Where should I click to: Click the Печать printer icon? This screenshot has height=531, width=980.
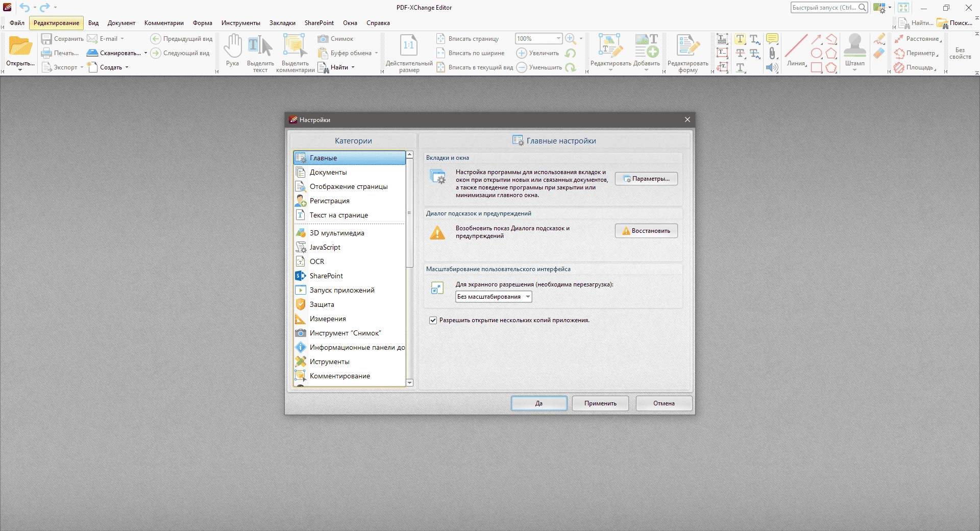coord(46,53)
